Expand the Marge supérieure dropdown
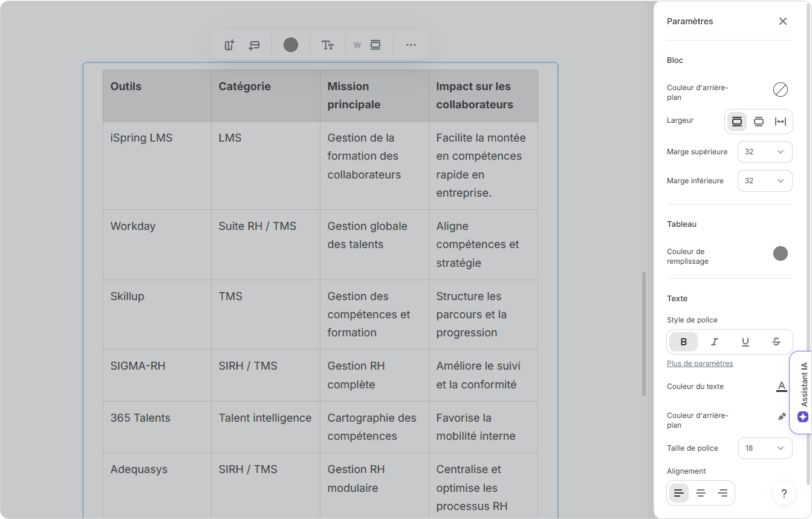This screenshot has height=519, width=812. pyautogui.click(x=765, y=152)
